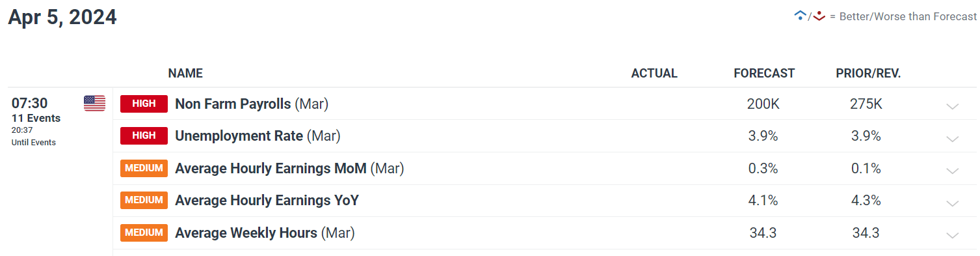Expand Average Hourly Earnings YoY row chevron
The height and width of the screenshot is (256, 980).
coord(953,203)
